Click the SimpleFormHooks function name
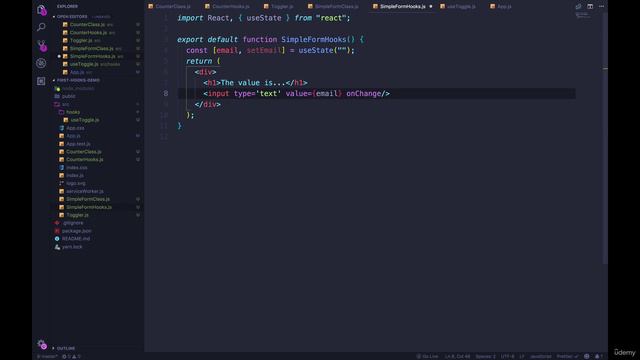 pyautogui.click(x=313, y=40)
